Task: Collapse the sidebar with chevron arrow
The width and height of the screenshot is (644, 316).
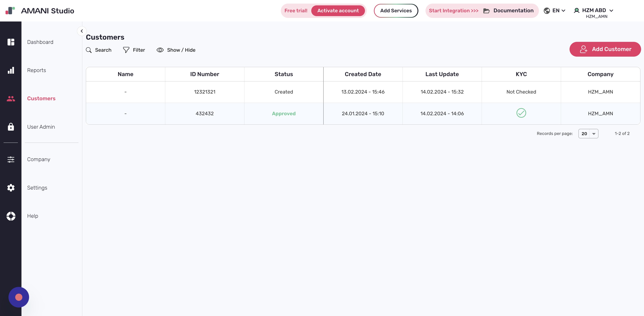Action: [x=82, y=31]
